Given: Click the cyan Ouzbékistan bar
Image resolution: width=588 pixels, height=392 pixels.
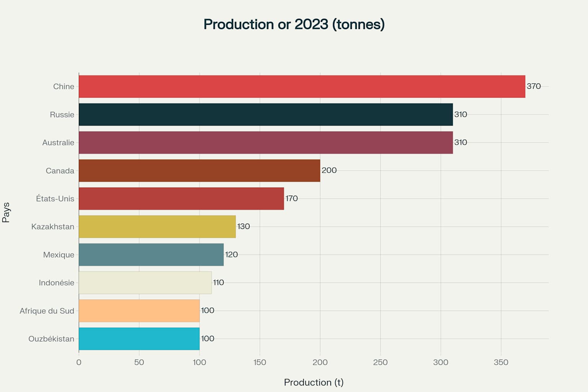Looking at the screenshot, I should coord(138,338).
